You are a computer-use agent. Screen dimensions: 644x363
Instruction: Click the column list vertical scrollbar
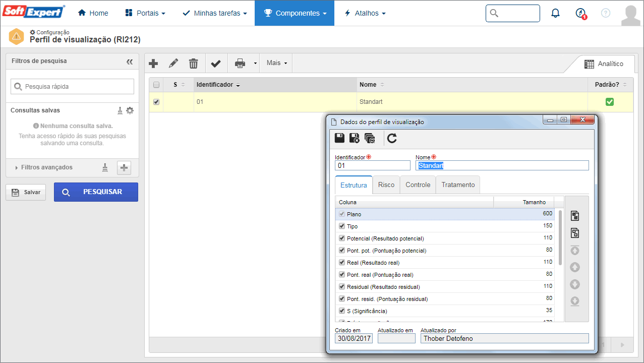pyautogui.click(x=560, y=237)
